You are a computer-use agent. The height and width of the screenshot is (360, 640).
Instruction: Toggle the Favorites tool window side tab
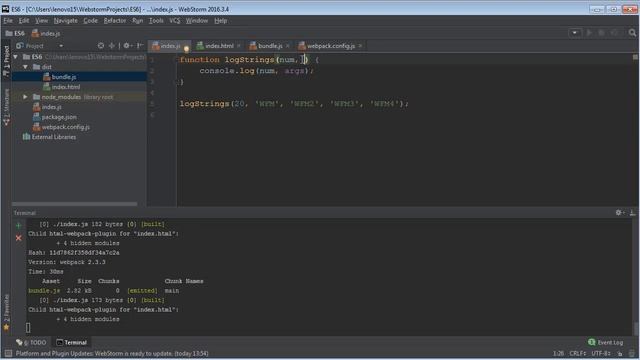(6, 312)
